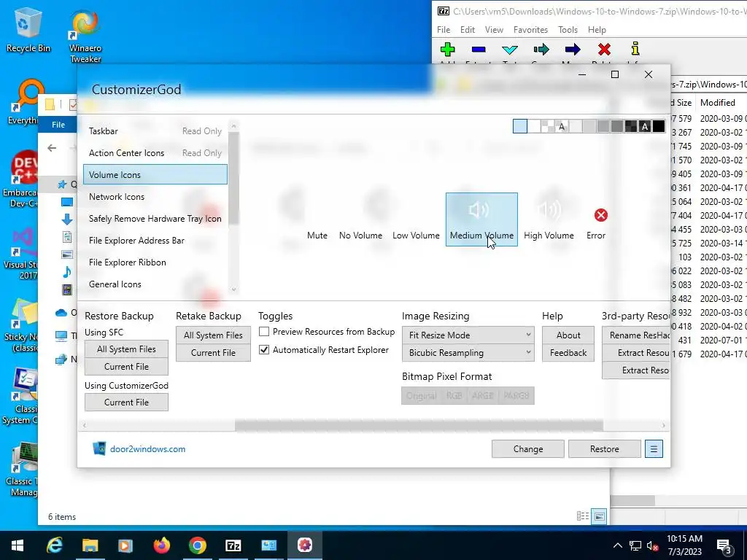Pick the light blue background swatch
The width and height of the screenshot is (747, 560).
519,126
